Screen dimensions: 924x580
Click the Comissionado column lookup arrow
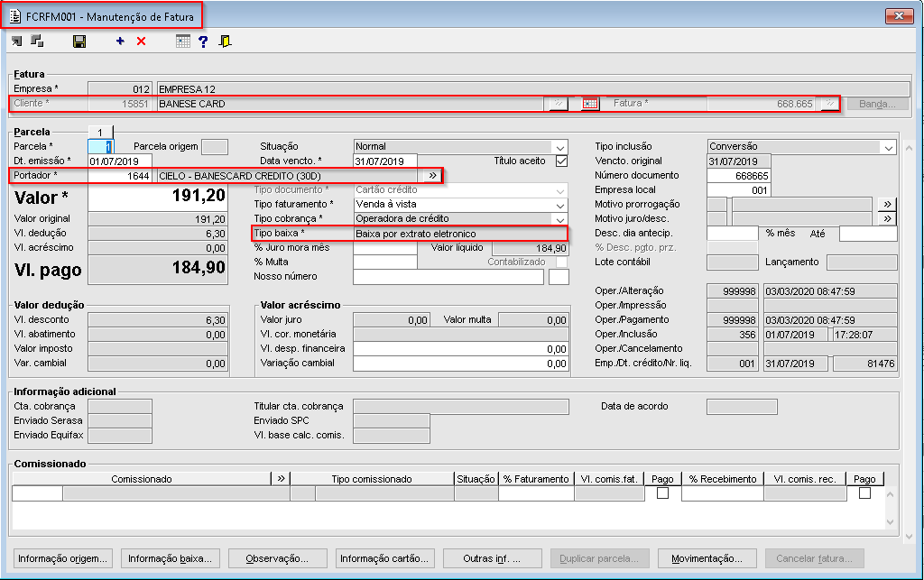click(282, 479)
